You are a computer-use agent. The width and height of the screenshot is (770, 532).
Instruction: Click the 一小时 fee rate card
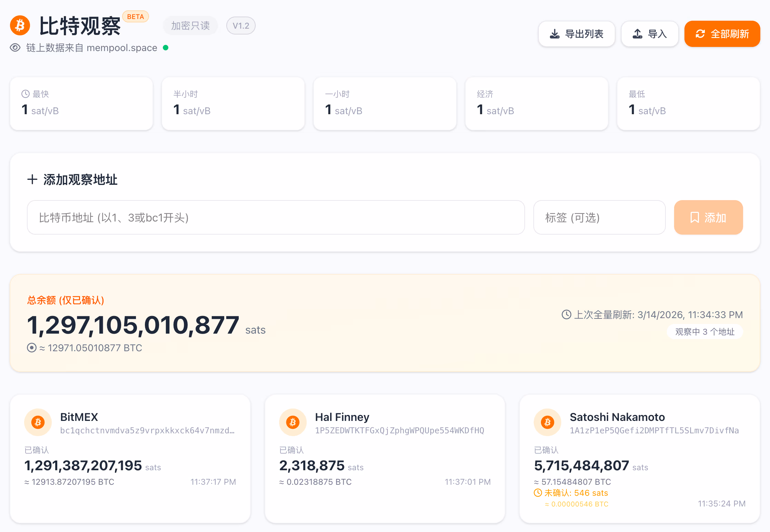(385, 104)
